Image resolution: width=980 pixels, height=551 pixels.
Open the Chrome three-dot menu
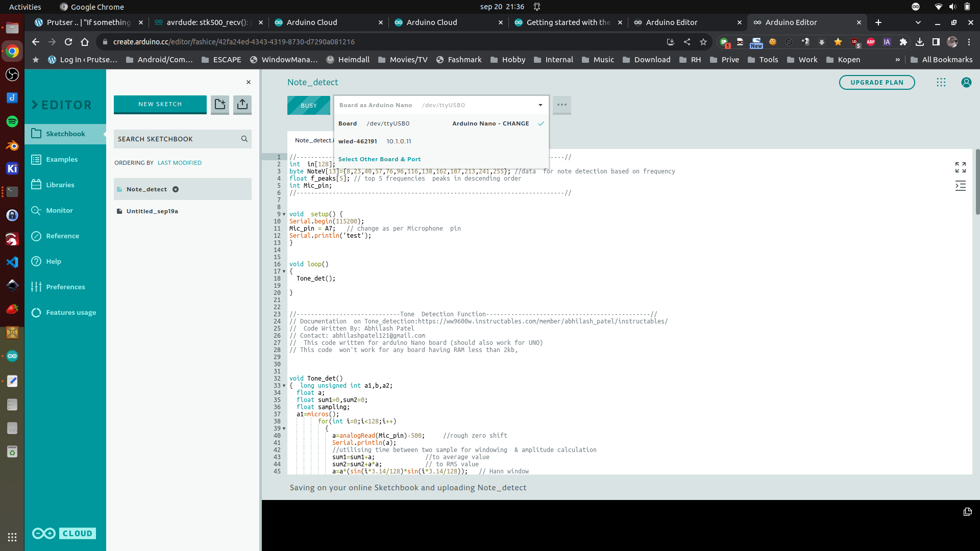(x=969, y=42)
